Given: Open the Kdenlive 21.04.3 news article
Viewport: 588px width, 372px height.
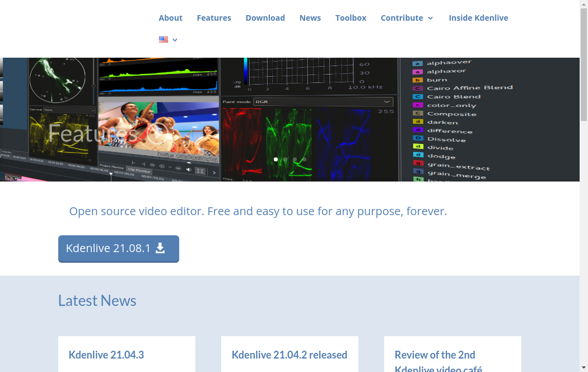Looking at the screenshot, I should (106, 355).
